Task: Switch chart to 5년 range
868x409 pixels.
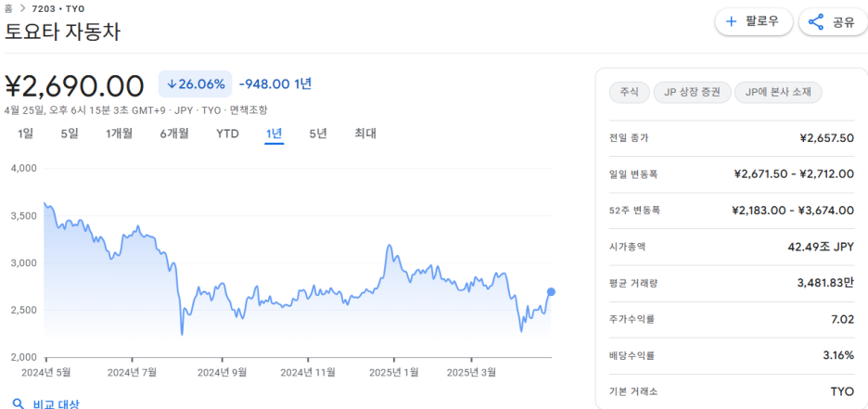Action: point(318,134)
